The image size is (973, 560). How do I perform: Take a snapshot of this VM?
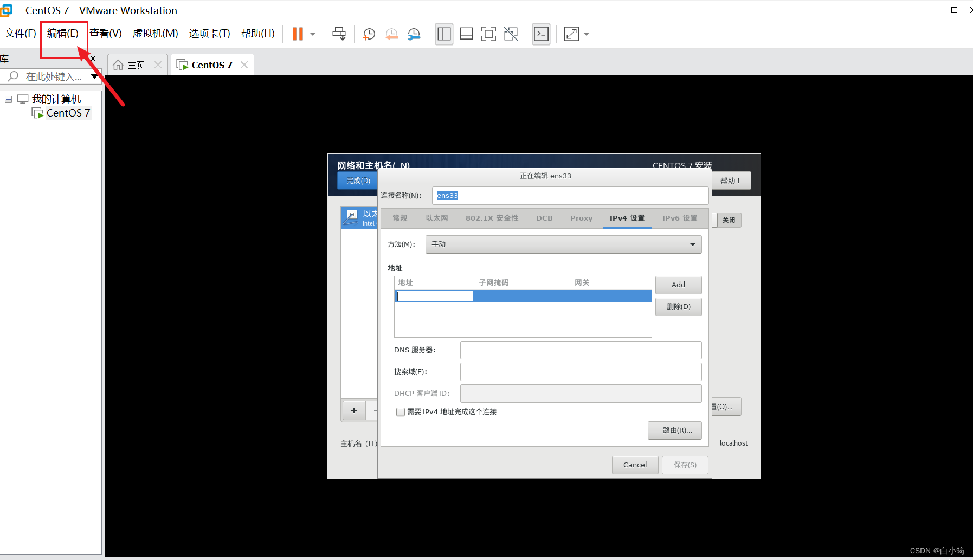pyautogui.click(x=369, y=34)
